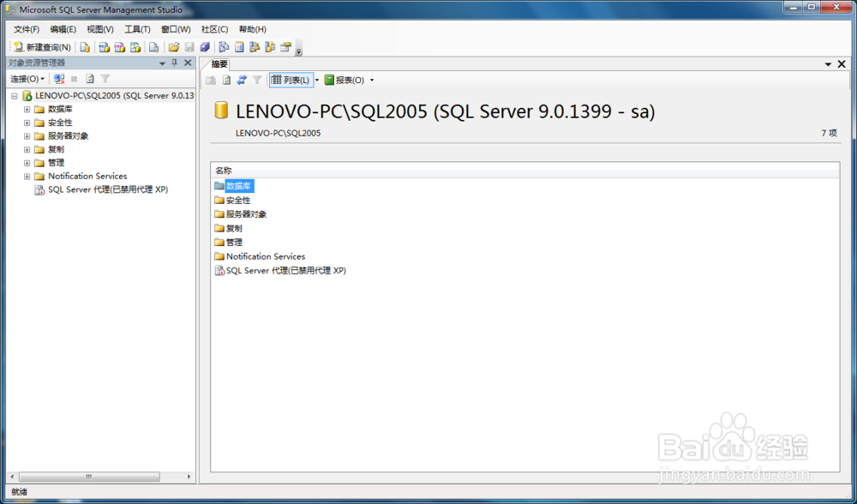Click the Filter funnel in Object Explorer
Screen dimensions: 857x504
pyautogui.click(x=105, y=79)
